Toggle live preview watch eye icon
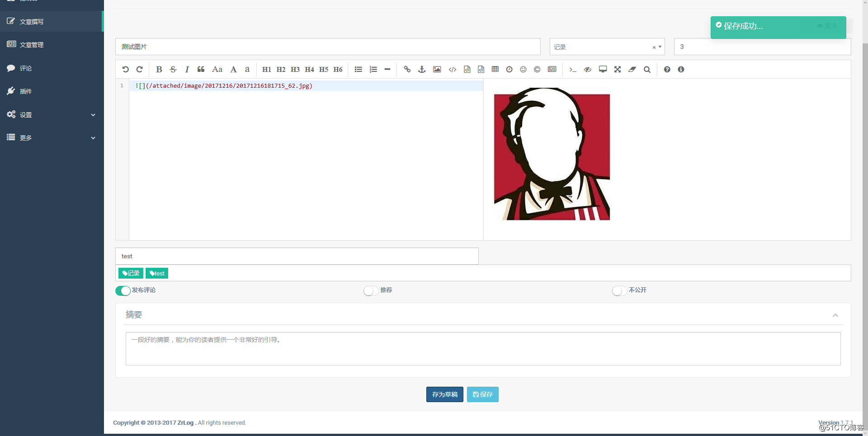Viewport: 868px width, 436px height. pyautogui.click(x=588, y=69)
